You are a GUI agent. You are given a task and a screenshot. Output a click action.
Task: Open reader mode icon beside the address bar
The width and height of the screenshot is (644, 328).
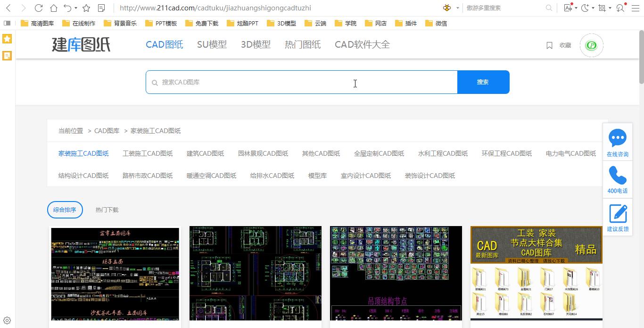coord(101,8)
